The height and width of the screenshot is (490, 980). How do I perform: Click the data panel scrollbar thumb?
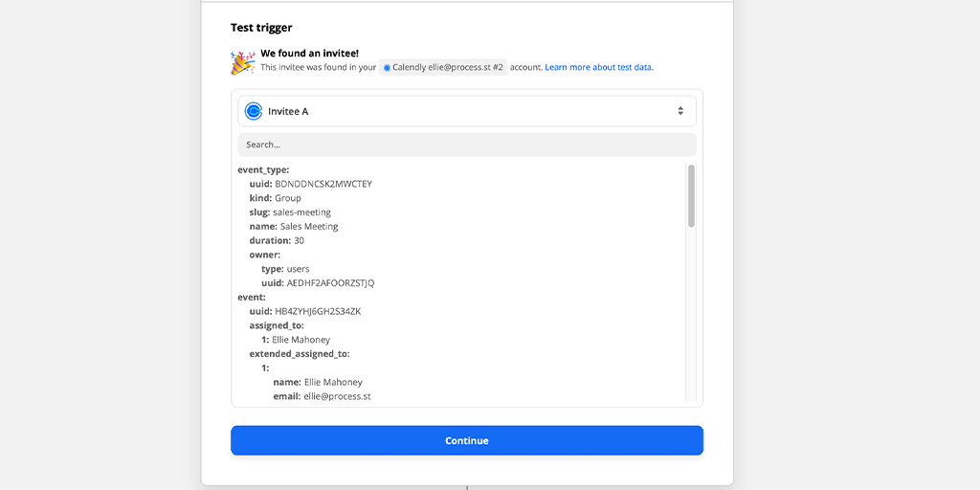(x=691, y=195)
